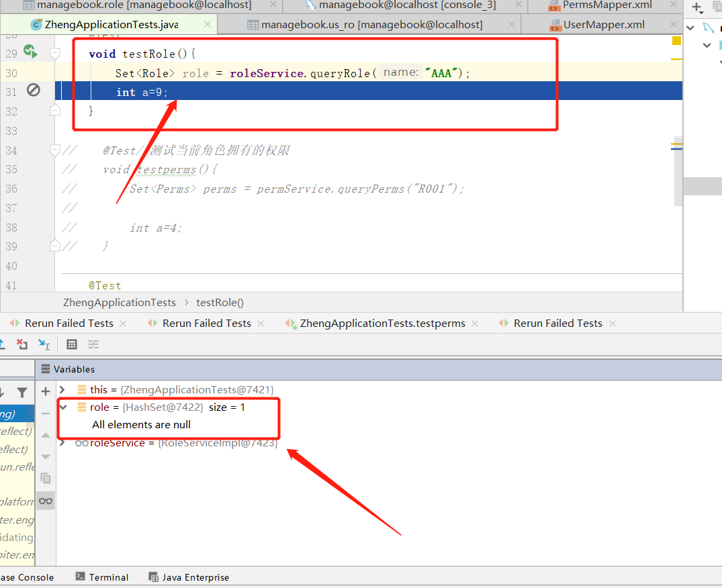The width and height of the screenshot is (722, 588).
Task: Click the Drop Frame debugger icon
Action: (21, 344)
